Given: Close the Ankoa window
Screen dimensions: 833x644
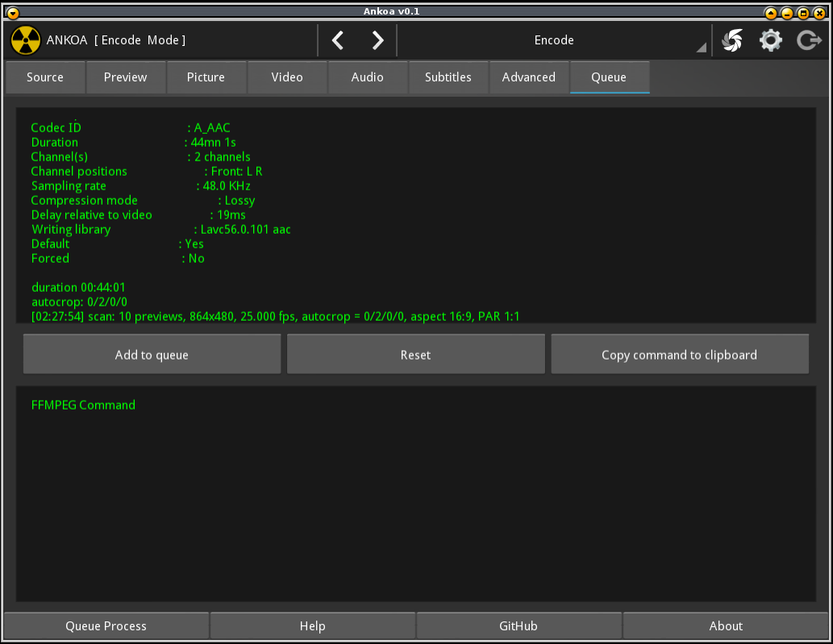Looking at the screenshot, I should point(820,12).
